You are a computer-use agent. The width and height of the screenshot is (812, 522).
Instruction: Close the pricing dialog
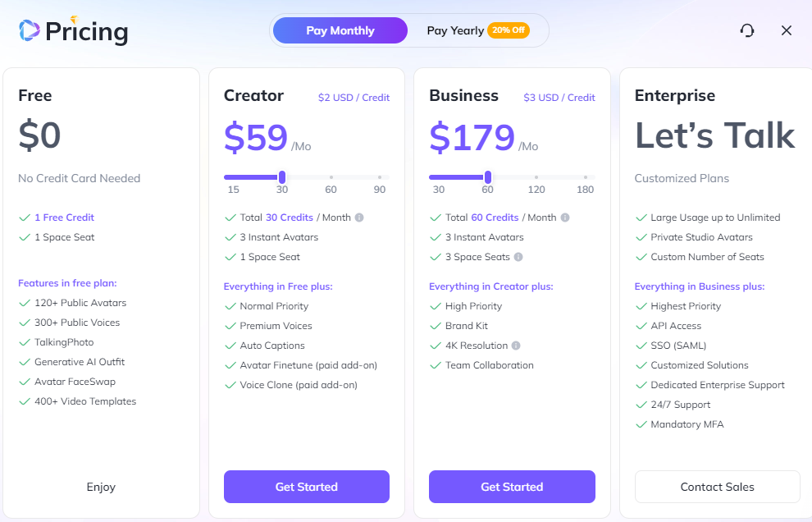pos(787,30)
